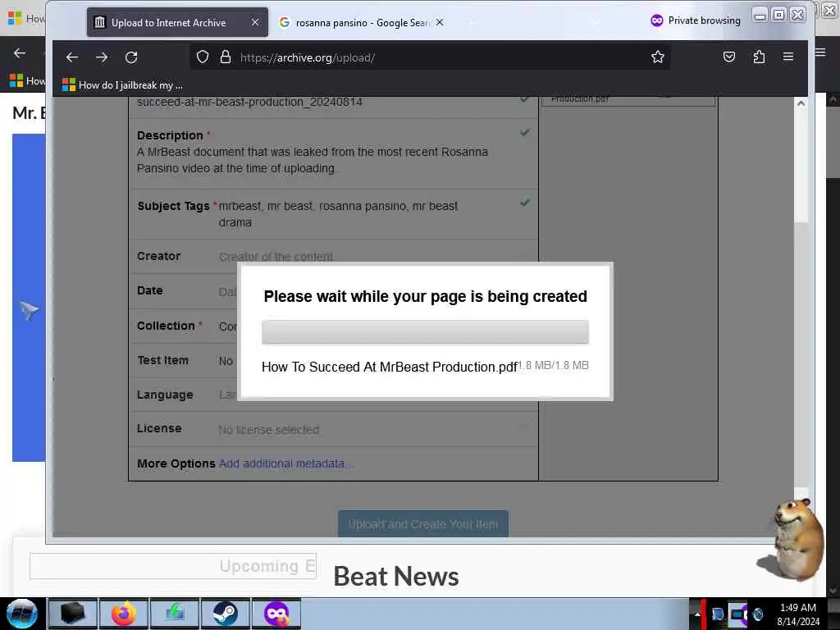This screenshot has height=630, width=840.
Task: Click 'Add additional metadata...' link
Action: point(285,463)
